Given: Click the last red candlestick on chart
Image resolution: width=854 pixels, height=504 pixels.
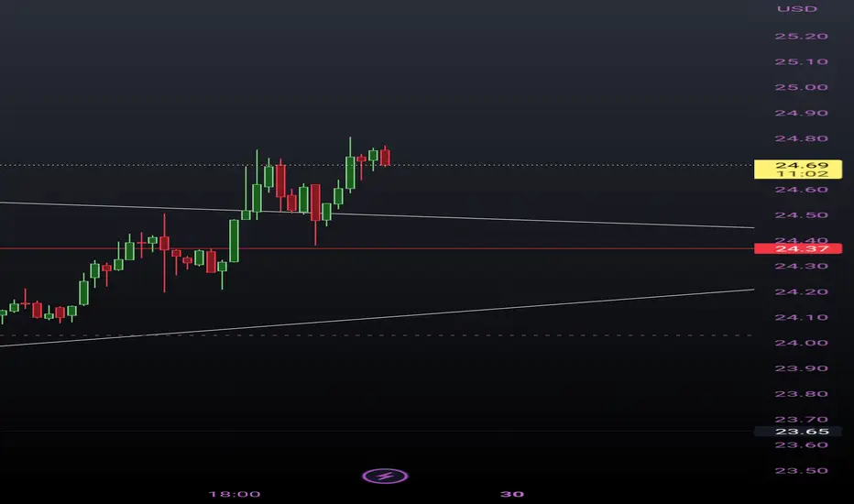Looking at the screenshot, I should click(x=385, y=158).
